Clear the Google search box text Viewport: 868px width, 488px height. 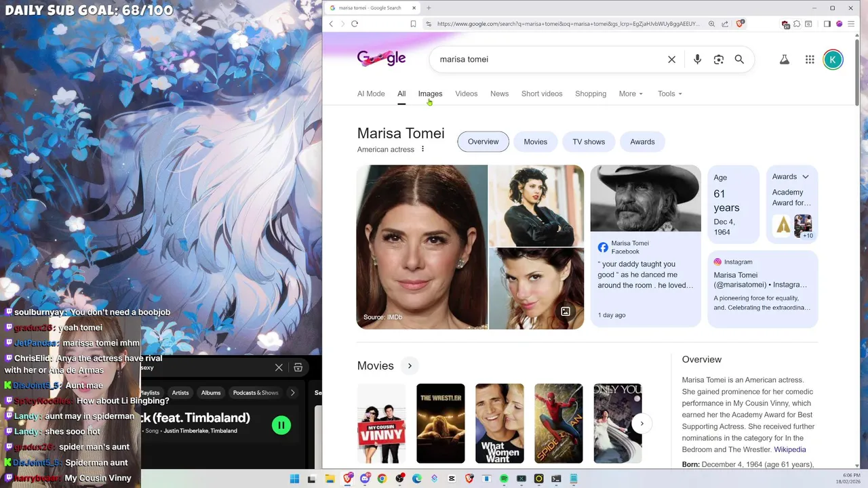(671, 60)
